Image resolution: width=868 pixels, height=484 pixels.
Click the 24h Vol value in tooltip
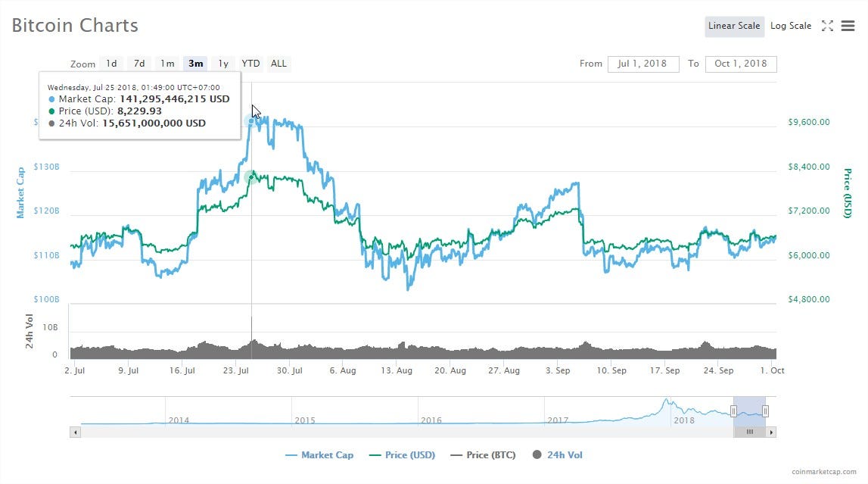[154, 123]
